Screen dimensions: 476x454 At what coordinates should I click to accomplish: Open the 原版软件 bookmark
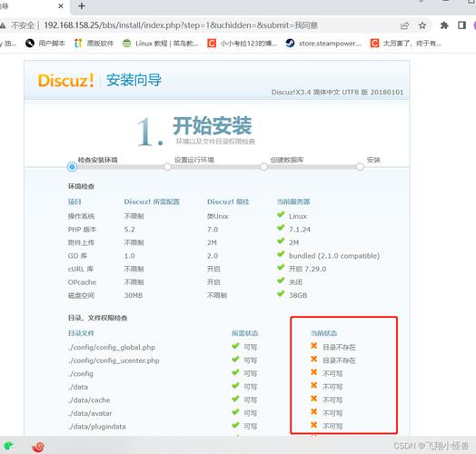[94, 44]
